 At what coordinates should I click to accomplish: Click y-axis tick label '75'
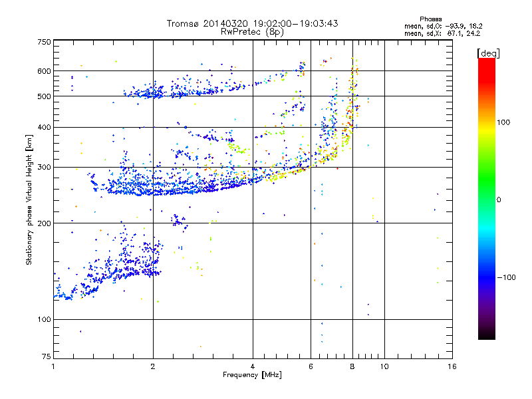pos(46,356)
